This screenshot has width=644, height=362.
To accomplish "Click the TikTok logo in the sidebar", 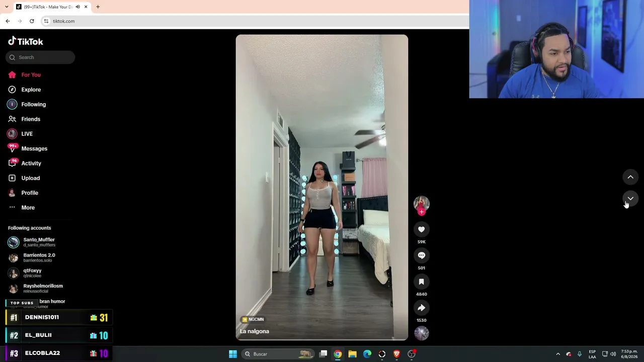I will pyautogui.click(x=26, y=41).
